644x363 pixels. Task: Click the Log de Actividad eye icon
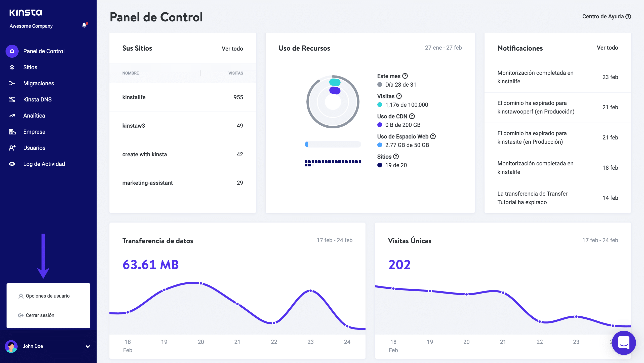tap(12, 164)
